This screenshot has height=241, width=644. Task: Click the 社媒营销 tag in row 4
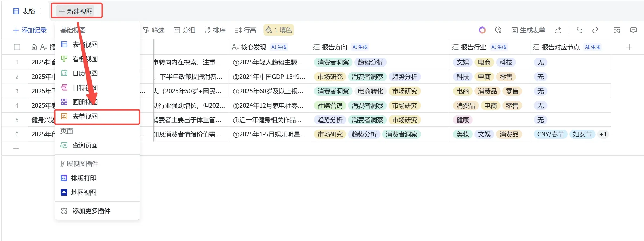(x=330, y=105)
